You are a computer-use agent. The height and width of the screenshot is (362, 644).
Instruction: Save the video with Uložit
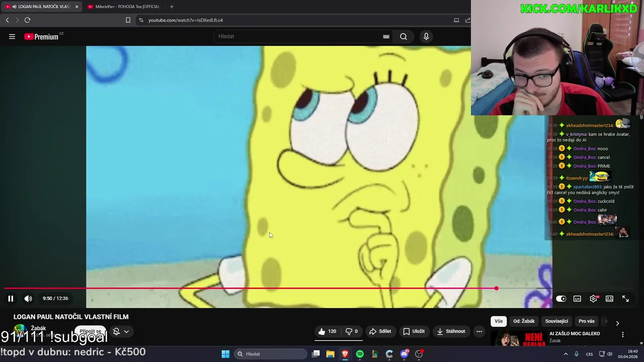[414, 331]
